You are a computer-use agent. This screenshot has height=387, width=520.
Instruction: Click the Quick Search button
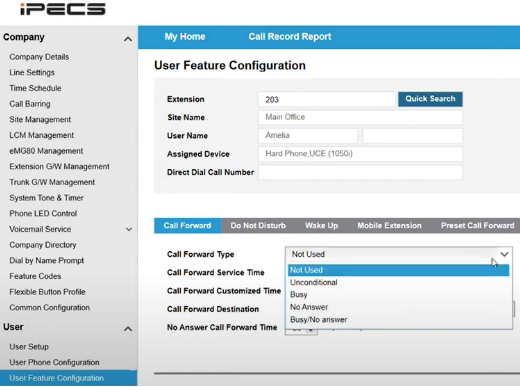point(430,99)
